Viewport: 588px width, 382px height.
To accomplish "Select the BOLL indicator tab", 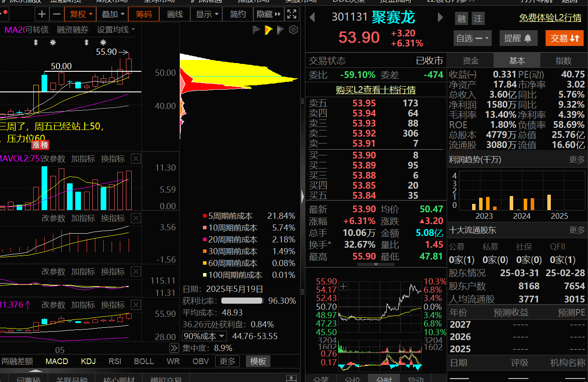I will 144,361.
